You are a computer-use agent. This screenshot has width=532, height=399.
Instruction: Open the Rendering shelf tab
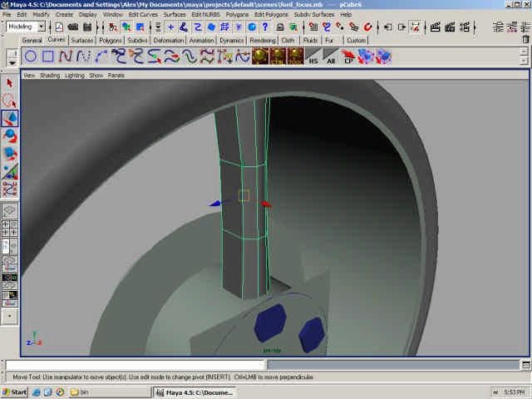click(263, 40)
